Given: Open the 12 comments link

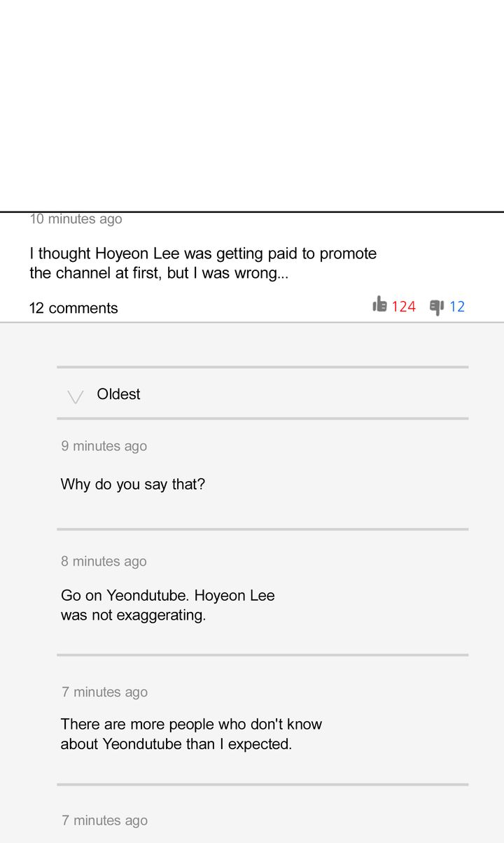Looking at the screenshot, I should tap(73, 308).
